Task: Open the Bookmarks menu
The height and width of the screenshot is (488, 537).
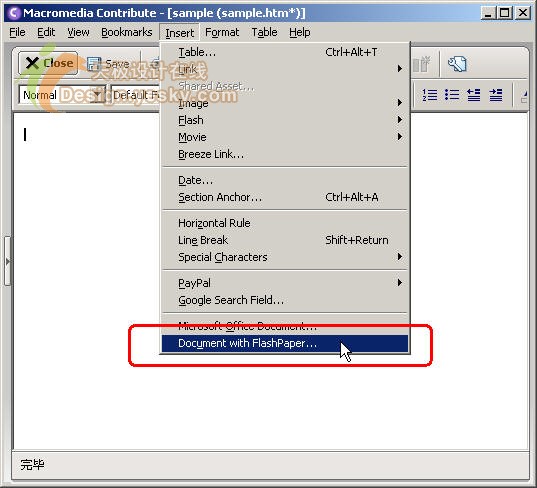Action: pyautogui.click(x=127, y=32)
